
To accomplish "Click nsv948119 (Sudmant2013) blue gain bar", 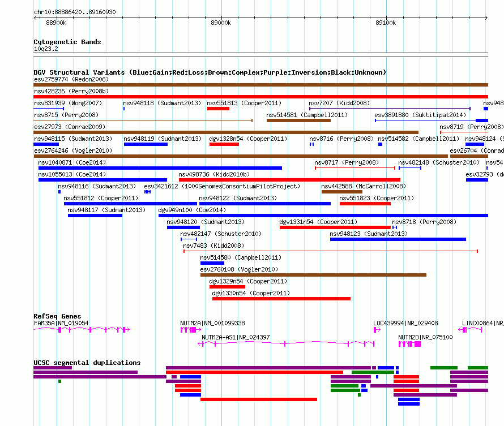I will click(x=146, y=144).
